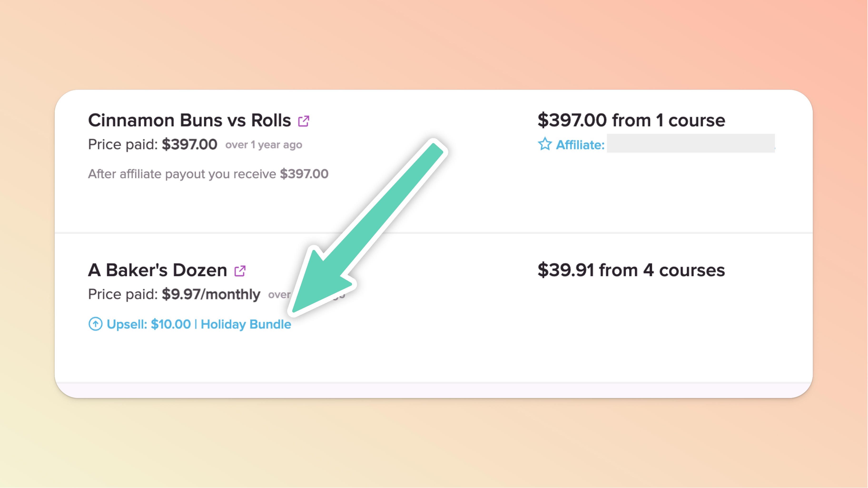Click the circled up-arrow Upsell icon

[x=95, y=324]
